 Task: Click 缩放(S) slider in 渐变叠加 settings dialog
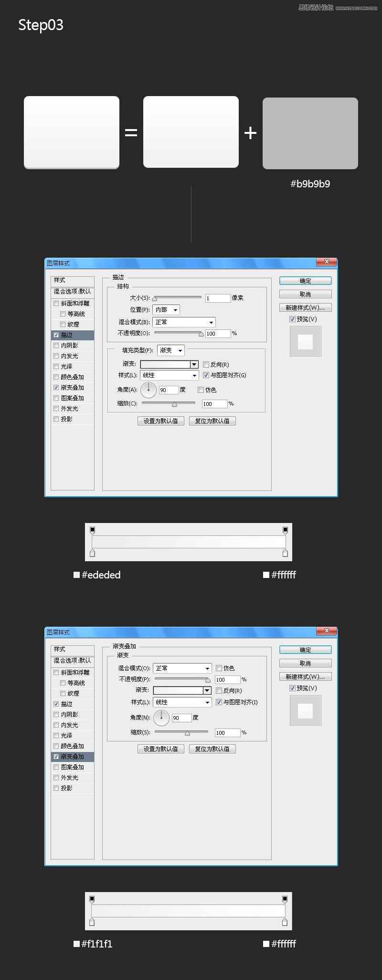pos(181,732)
